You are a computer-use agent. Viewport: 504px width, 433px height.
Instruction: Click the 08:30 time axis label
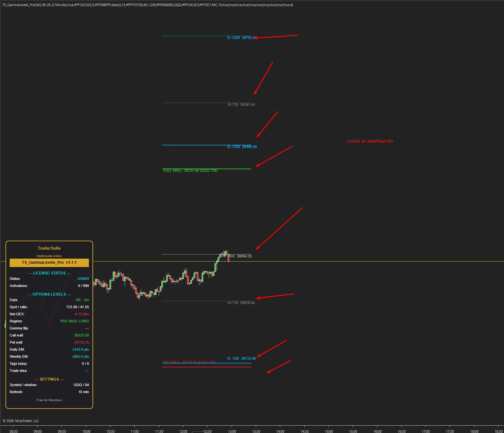14,431
